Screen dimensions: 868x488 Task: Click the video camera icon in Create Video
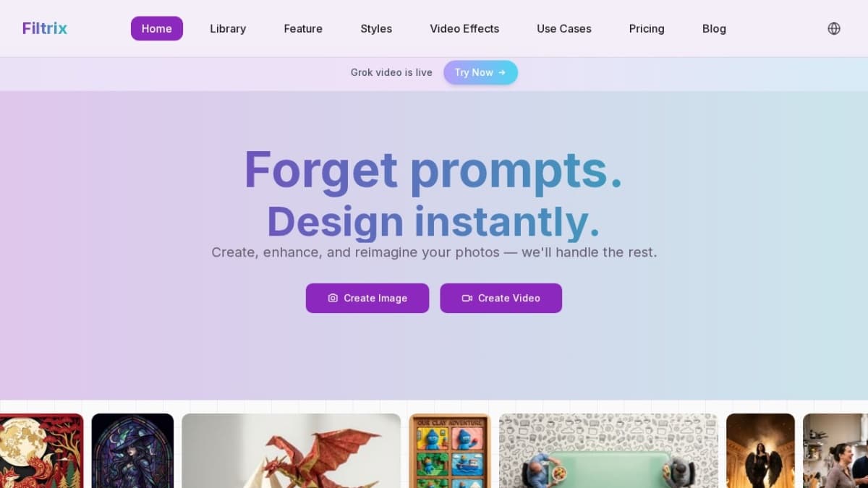(x=467, y=298)
